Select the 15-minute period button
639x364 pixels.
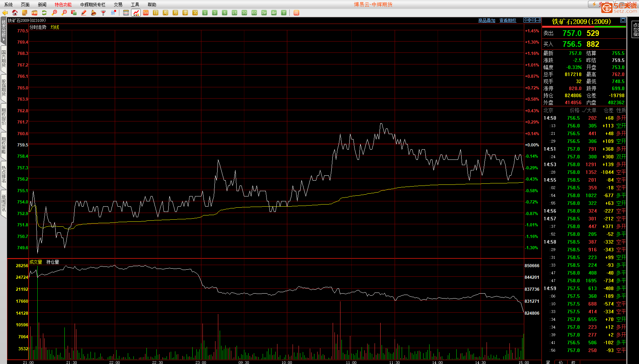point(234,13)
